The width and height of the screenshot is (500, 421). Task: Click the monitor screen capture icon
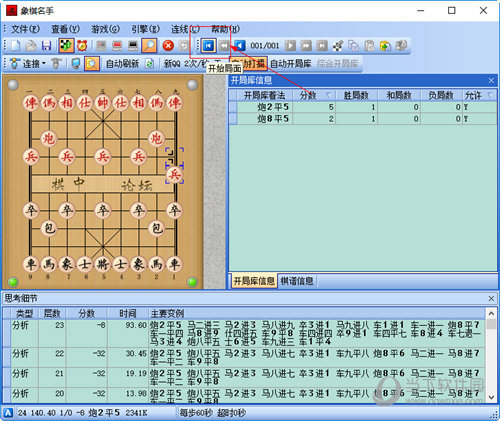pos(76,63)
